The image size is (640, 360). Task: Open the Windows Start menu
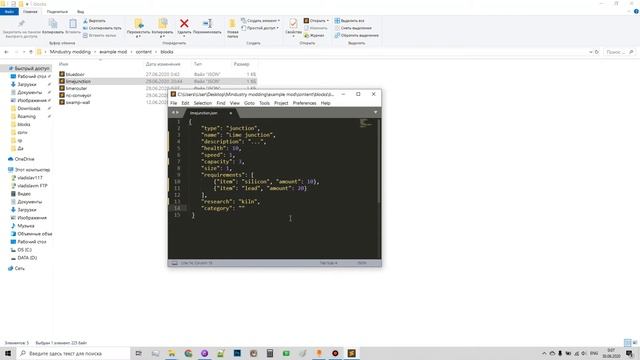[x=8, y=353]
